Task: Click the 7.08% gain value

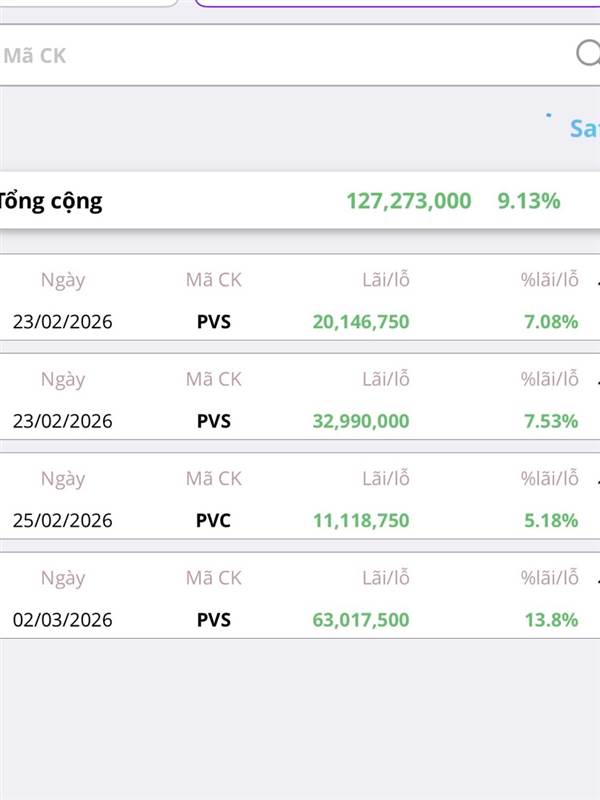Action: 551,322
